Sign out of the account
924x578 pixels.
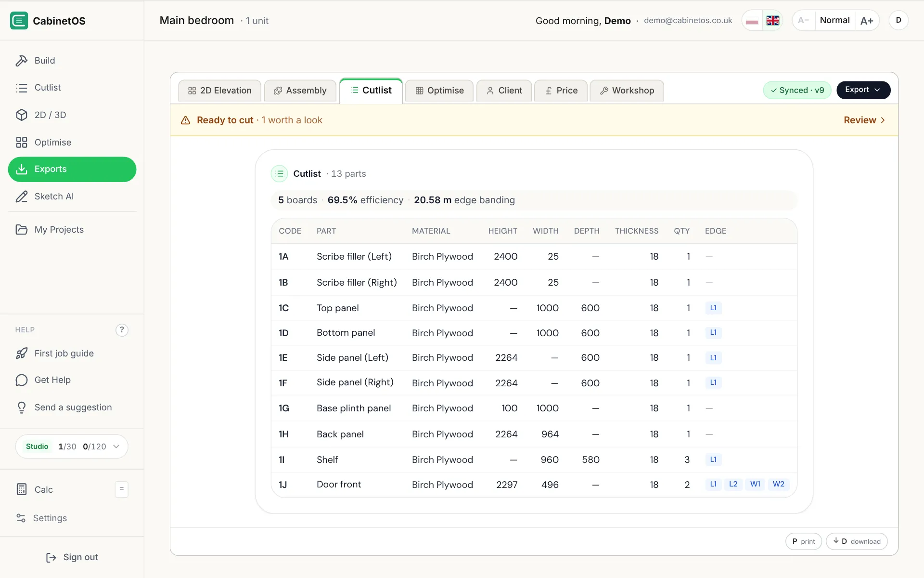click(72, 557)
